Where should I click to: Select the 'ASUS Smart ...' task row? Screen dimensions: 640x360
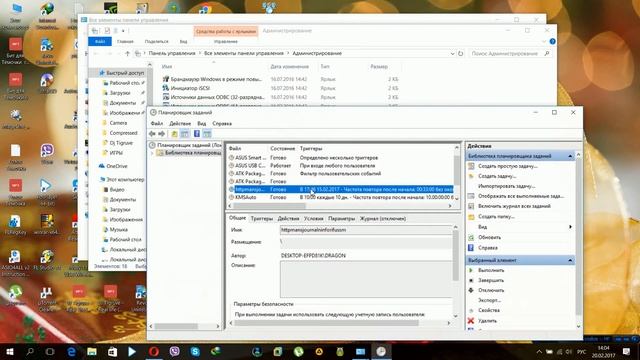(341, 158)
